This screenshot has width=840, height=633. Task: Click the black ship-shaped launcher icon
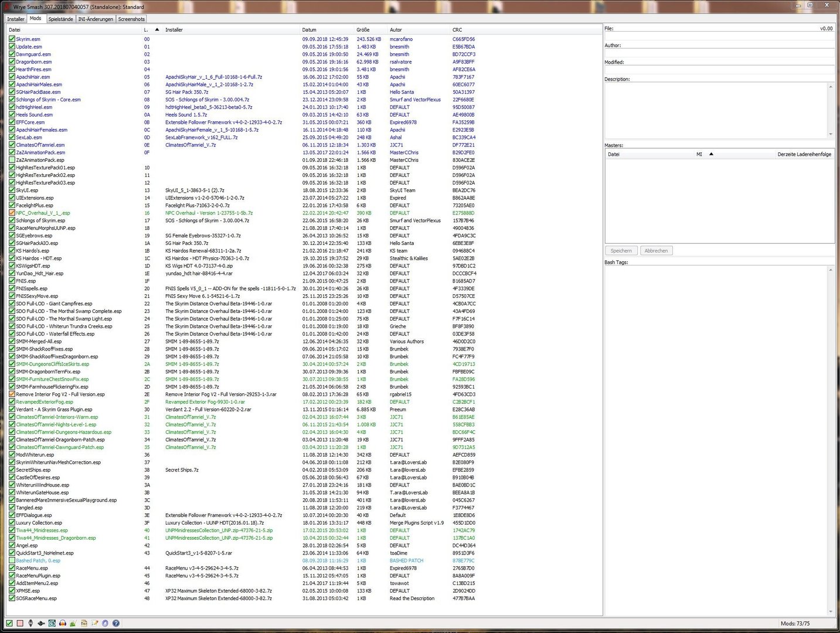pos(41,623)
